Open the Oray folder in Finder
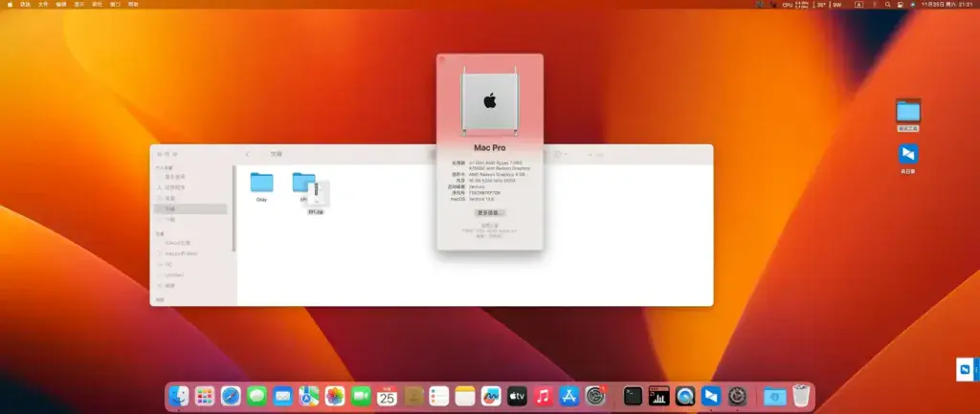 click(x=262, y=183)
